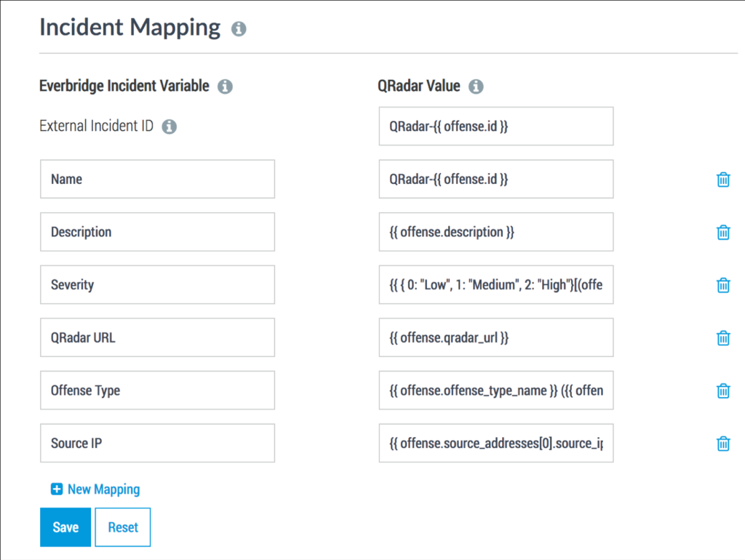Edit the offense_type_name value field
This screenshot has width=745, height=560.
click(x=496, y=390)
